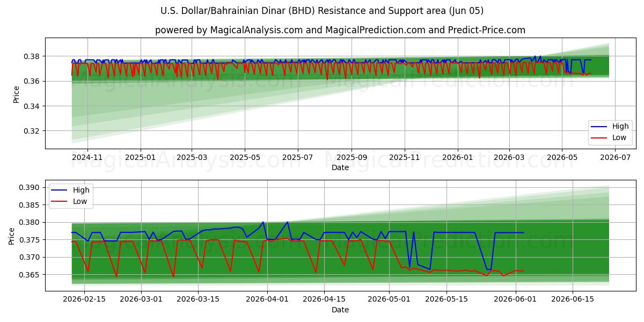Click the 0.32 price tick in the top chart
The width and height of the screenshot is (644, 322).
33,131
